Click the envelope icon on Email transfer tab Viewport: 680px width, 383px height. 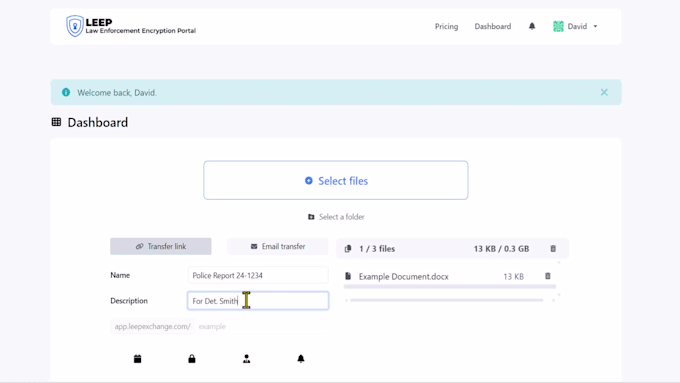click(254, 246)
